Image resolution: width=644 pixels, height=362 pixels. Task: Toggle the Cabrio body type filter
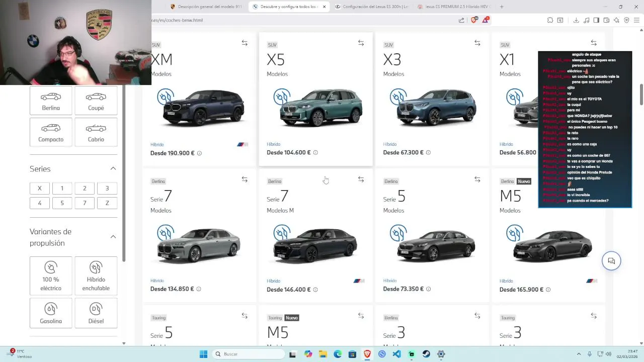point(96,132)
